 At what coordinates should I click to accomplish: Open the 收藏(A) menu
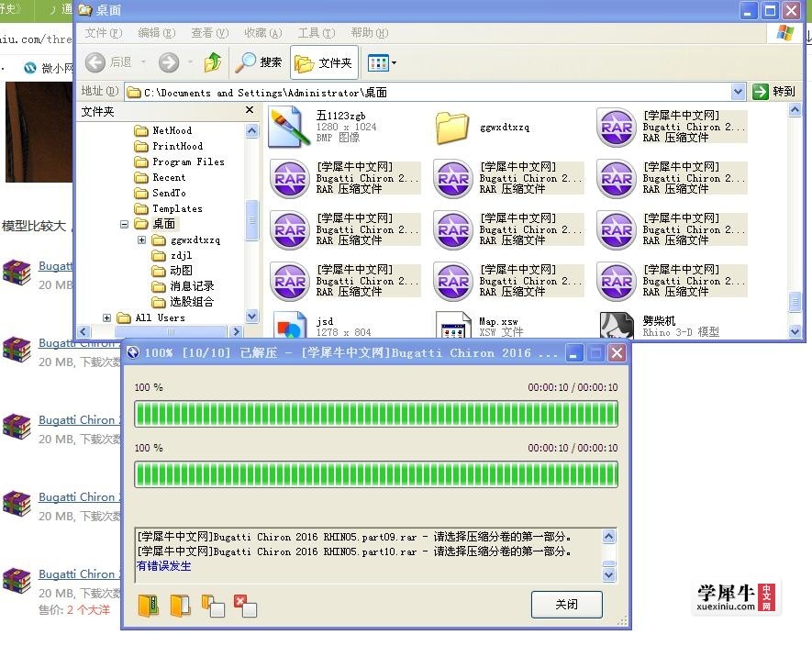(x=263, y=33)
